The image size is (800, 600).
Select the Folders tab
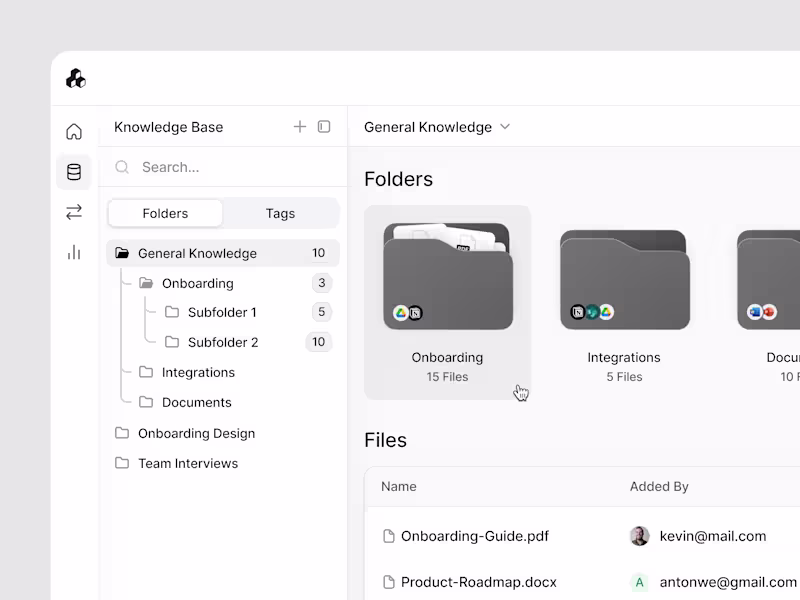pos(164,213)
